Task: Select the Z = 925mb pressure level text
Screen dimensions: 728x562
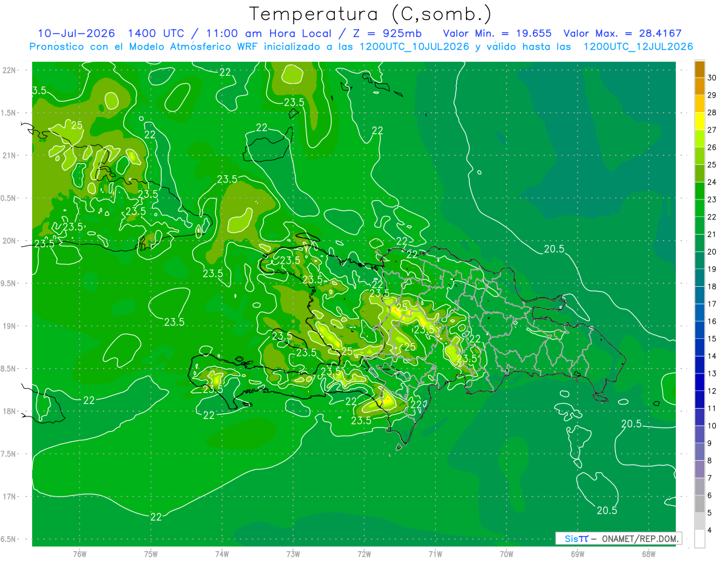Action: click(x=386, y=33)
